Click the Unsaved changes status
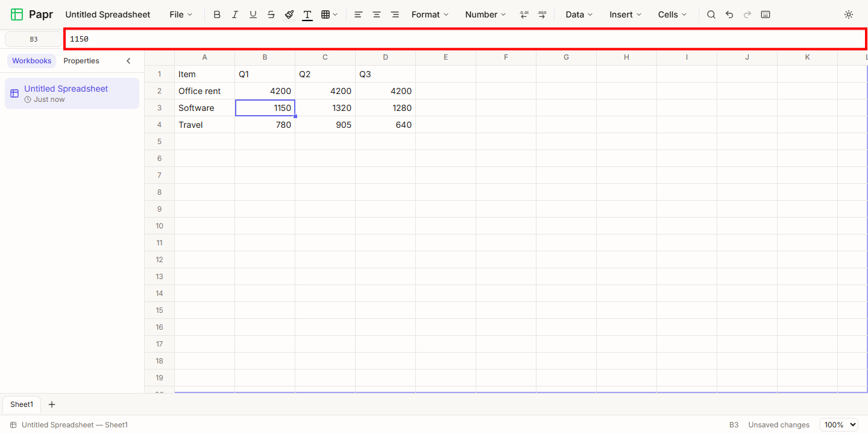This screenshot has width=868, height=434. [x=779, y=425]
